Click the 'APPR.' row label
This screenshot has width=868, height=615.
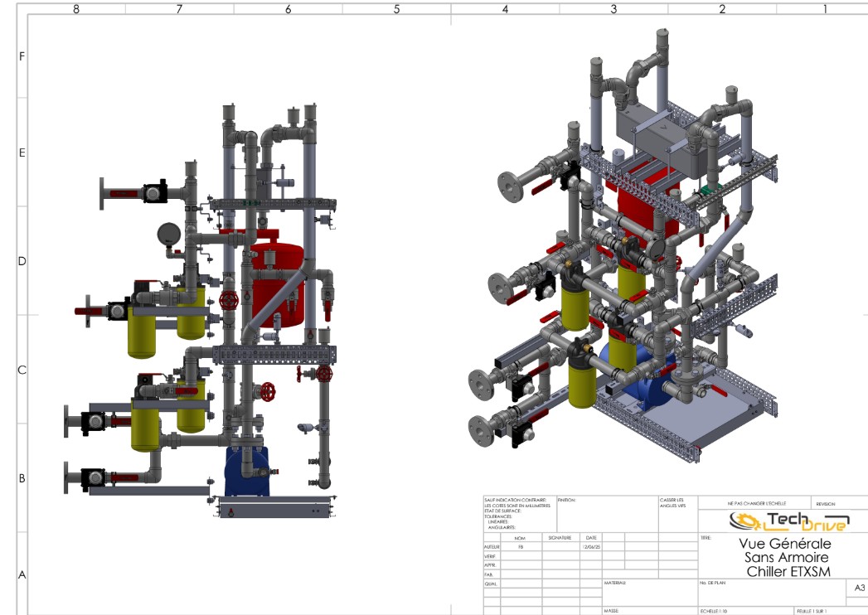pos(490,565)
